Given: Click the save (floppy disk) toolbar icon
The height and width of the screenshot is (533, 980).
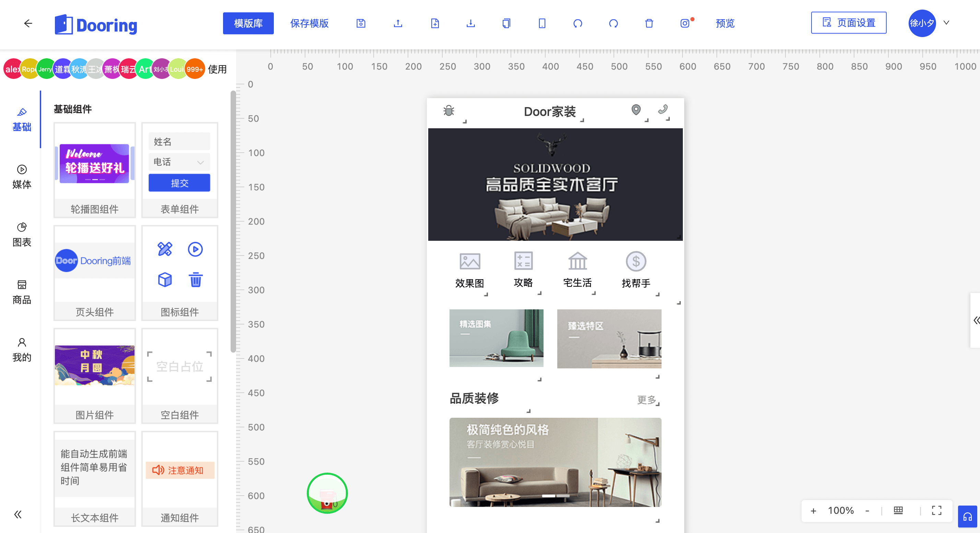Looking at the screenshot, I should (x=361, y=24).
